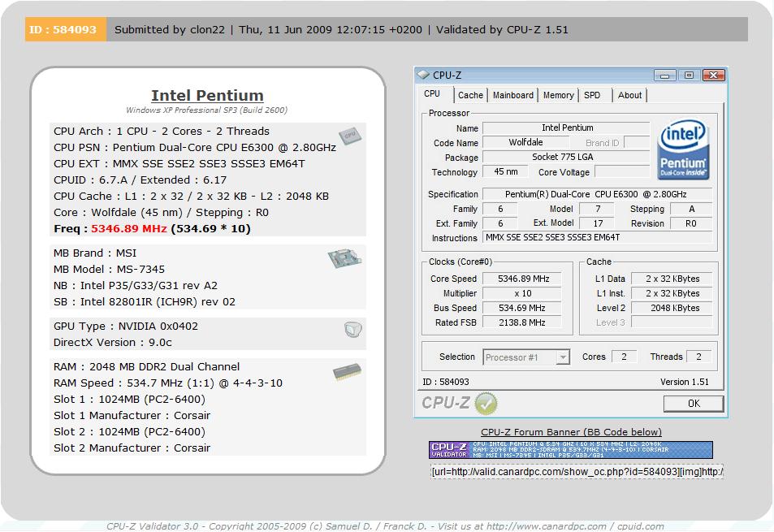Click the Ext. Model 17 value
Screen dimensions: 774x532
[597, 223]
